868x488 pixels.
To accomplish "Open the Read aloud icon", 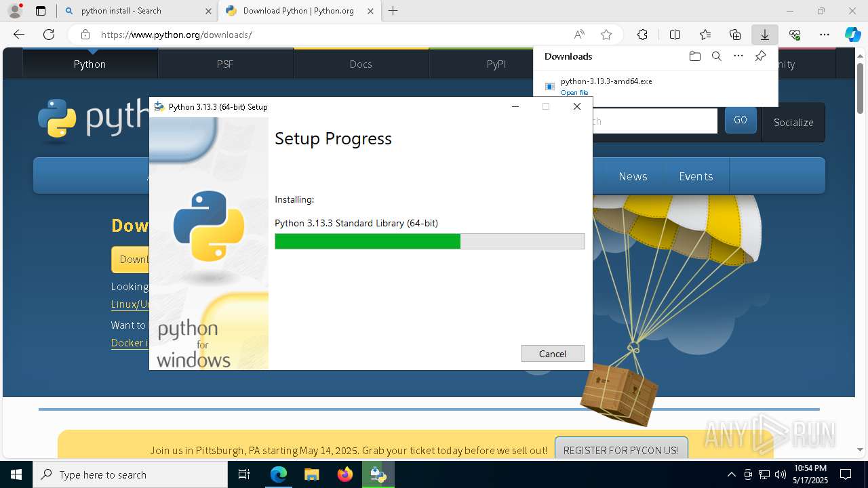I will coord(579,35).
